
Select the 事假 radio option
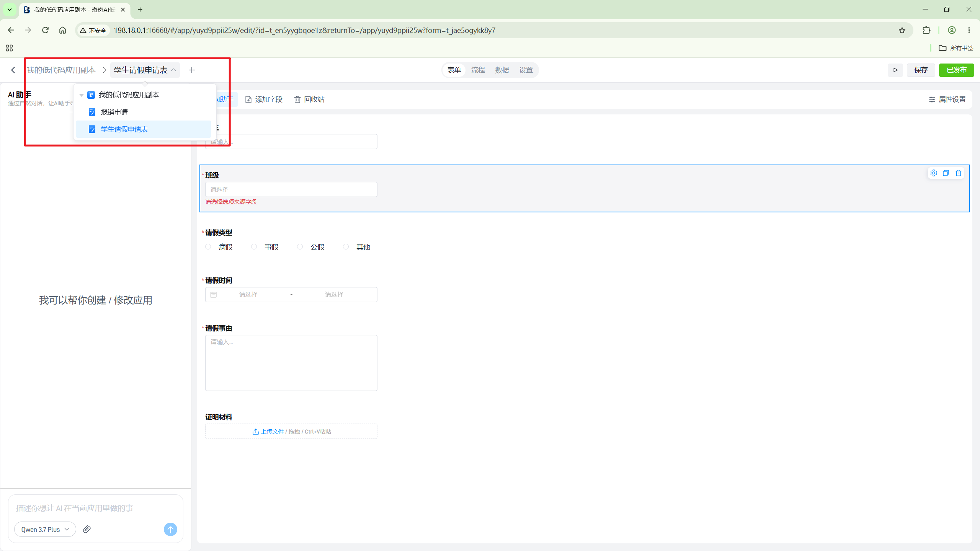(x=254, y=247)
